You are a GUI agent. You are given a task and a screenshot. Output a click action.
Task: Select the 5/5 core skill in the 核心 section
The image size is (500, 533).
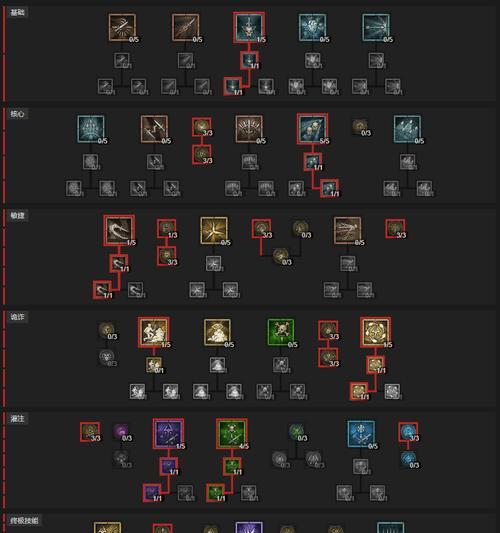point(312,129)
